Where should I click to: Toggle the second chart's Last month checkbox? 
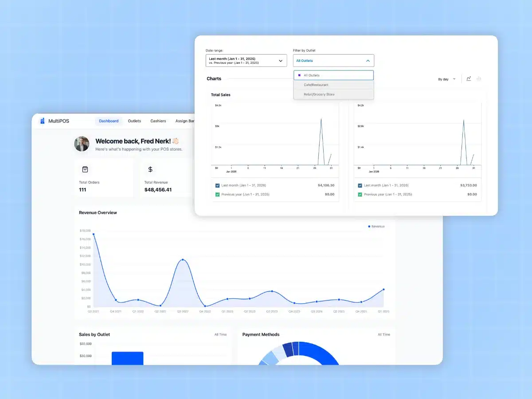(x=360, y=185)
